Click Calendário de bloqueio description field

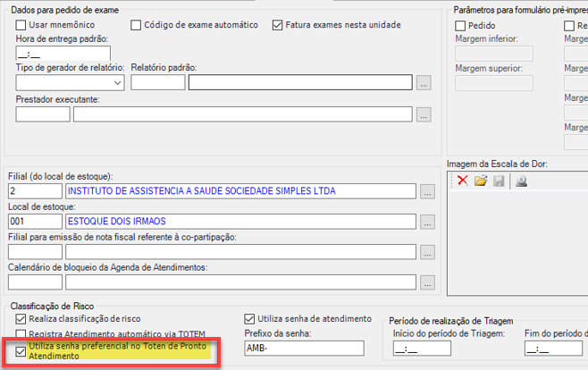240,282
